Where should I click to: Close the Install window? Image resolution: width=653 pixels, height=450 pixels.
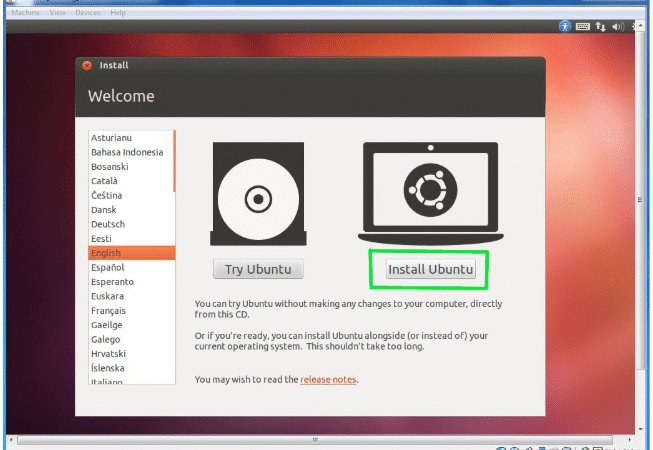(87, 65)
